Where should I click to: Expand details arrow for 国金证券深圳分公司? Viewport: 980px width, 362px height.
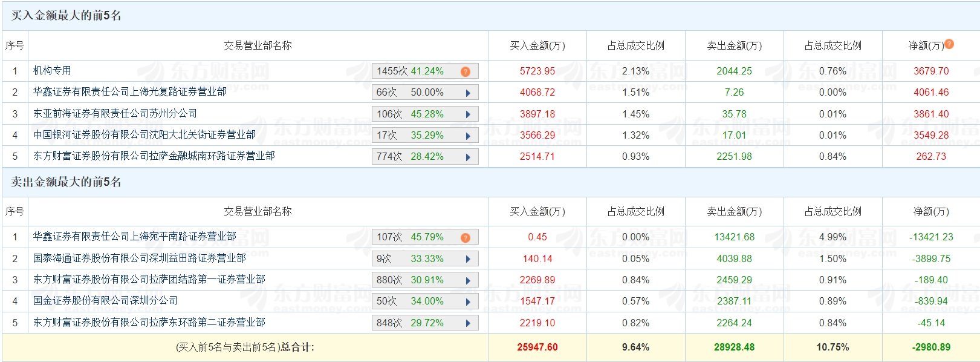(x=468, y=301)
